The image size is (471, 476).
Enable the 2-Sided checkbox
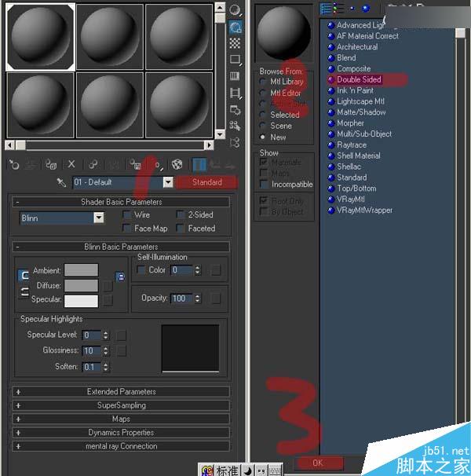181,214
